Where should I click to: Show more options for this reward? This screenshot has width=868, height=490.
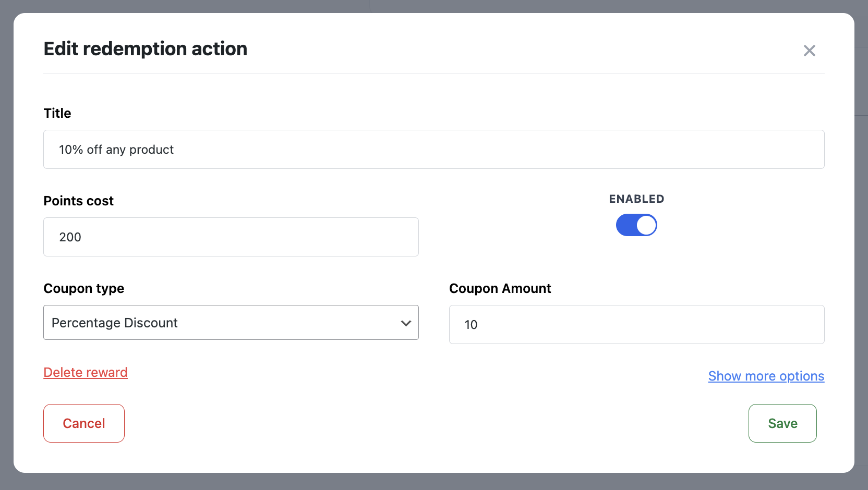pos(766,376)
